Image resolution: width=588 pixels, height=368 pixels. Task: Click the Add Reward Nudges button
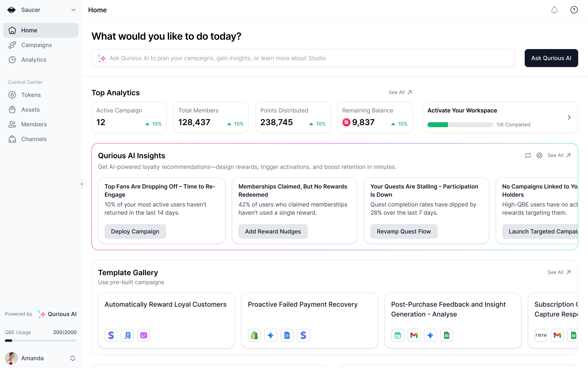(x=273, y=231)
